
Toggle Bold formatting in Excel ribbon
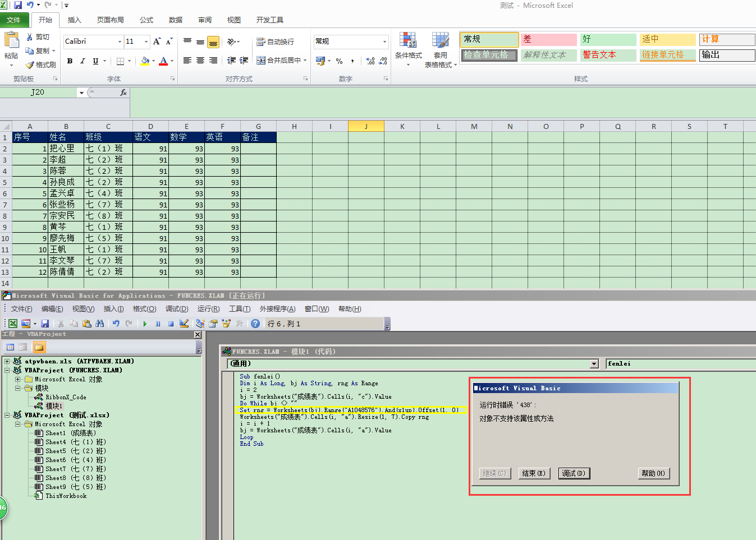point(70,61)
